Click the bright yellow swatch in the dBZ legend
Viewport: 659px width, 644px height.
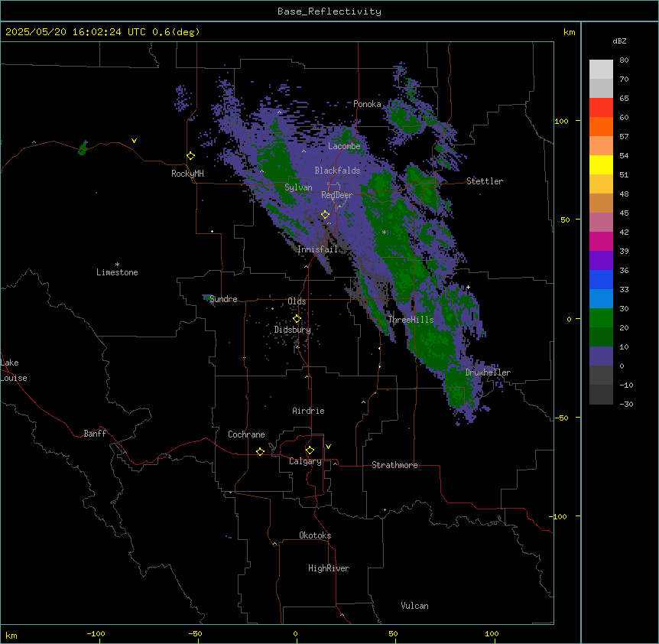602,164
